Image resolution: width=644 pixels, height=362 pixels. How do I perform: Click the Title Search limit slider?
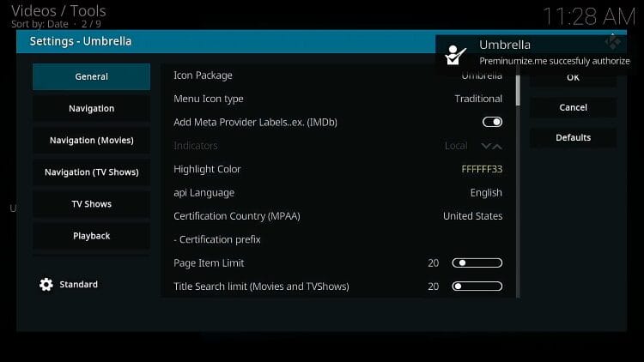point(477,287)
